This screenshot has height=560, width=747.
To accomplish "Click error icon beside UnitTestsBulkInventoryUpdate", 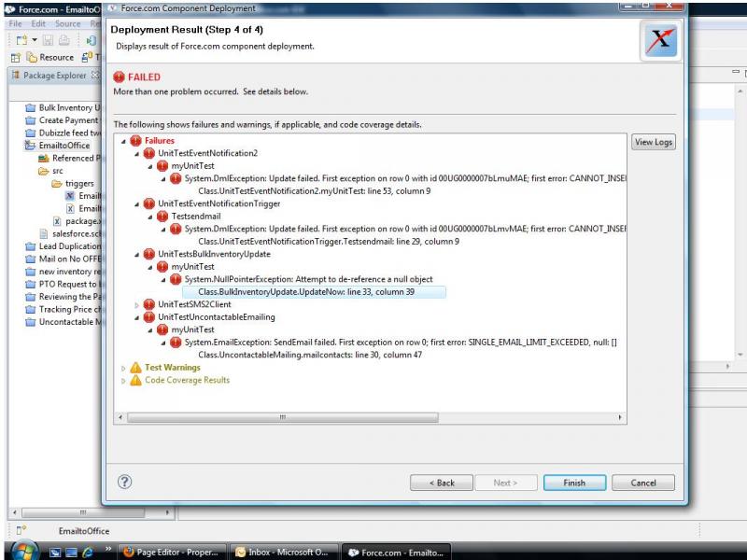I will pyautogui.click(x=149, y=254).
